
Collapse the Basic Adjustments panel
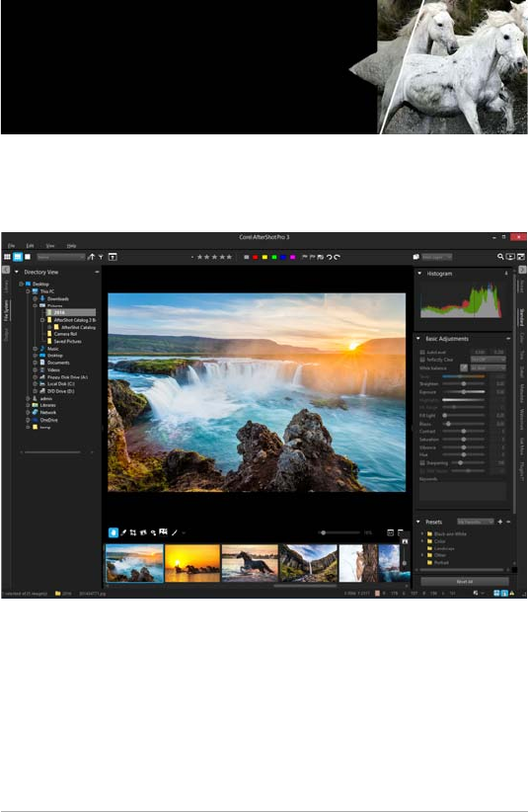[x=418, y=339]
